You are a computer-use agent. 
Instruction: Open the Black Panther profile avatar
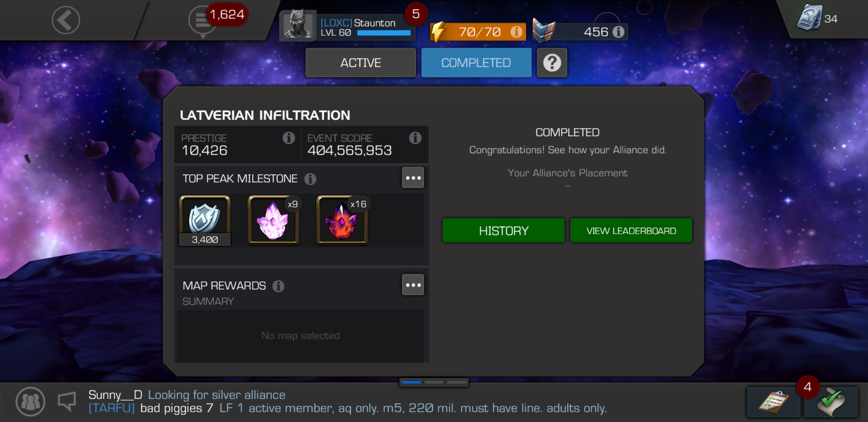(298, 25)
